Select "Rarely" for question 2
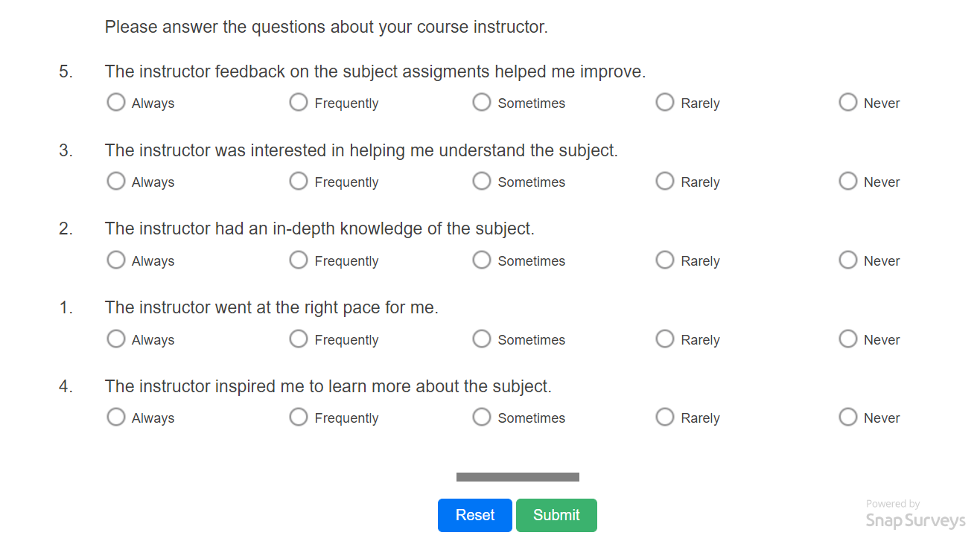 664,260
